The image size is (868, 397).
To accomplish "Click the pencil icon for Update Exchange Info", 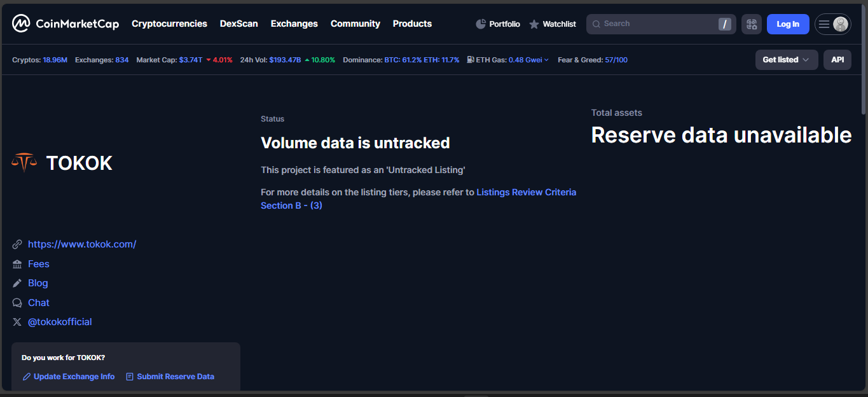I will click(x=27, y=377).
